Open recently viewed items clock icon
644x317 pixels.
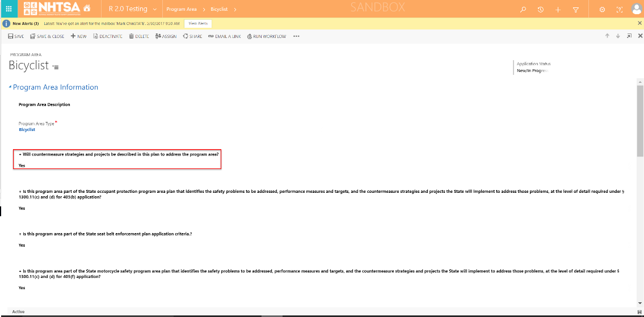(x=541, y=10)
